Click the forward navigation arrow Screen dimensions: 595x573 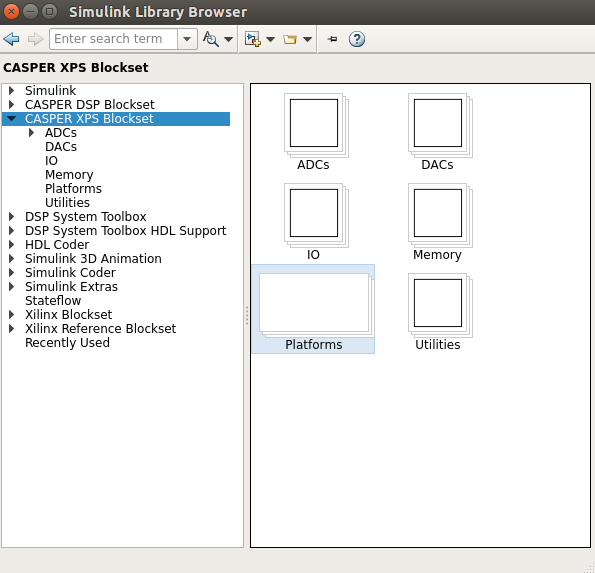click(x=36, y=39)
